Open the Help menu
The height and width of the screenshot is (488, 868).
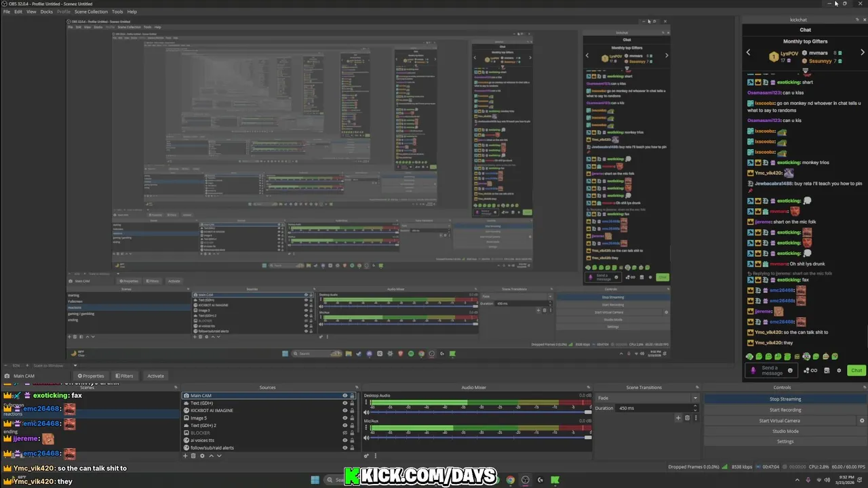(x=132, y=12)
